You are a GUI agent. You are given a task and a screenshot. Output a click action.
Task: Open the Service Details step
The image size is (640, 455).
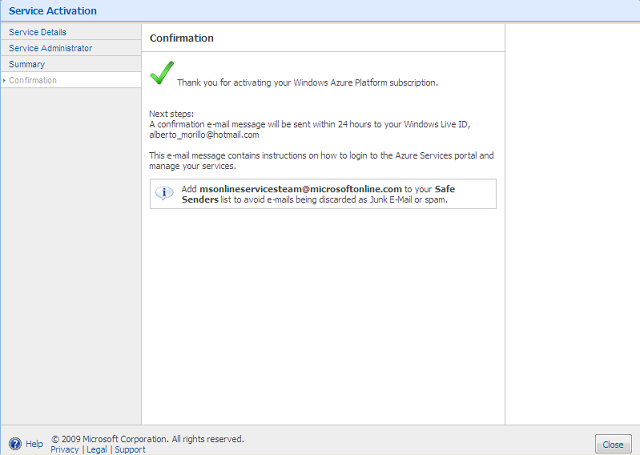[x=38, y=32]
